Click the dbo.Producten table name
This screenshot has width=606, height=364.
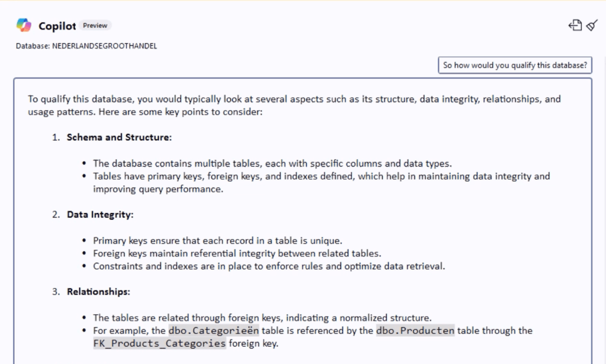click(x=415, y=331)
